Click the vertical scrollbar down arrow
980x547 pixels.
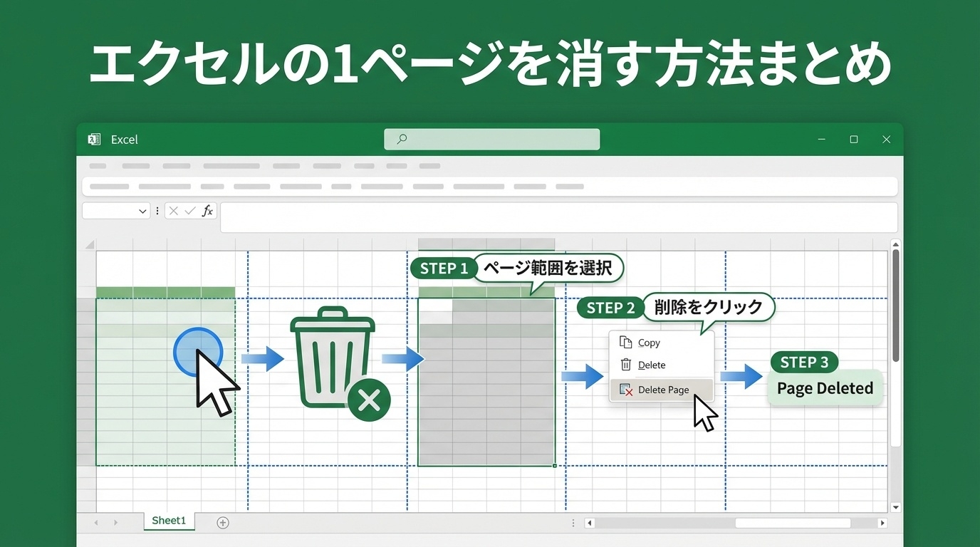[x=896, y=507]
